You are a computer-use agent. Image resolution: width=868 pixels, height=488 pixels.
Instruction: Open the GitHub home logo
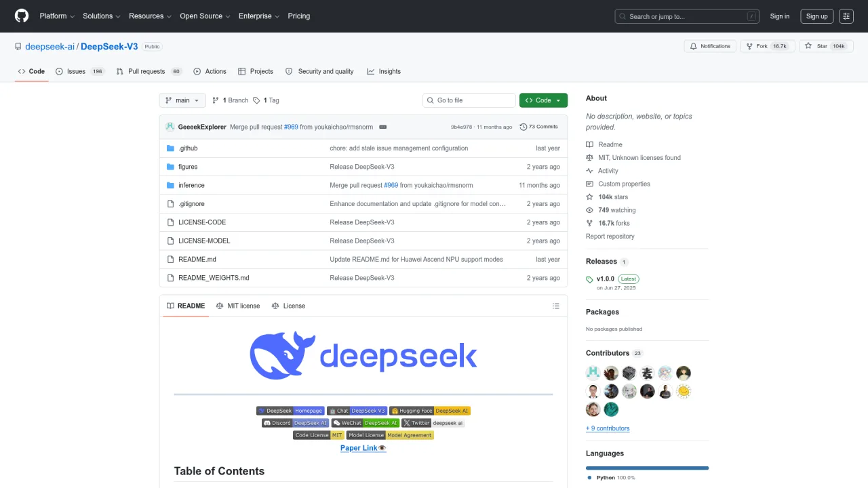[22, 16]
